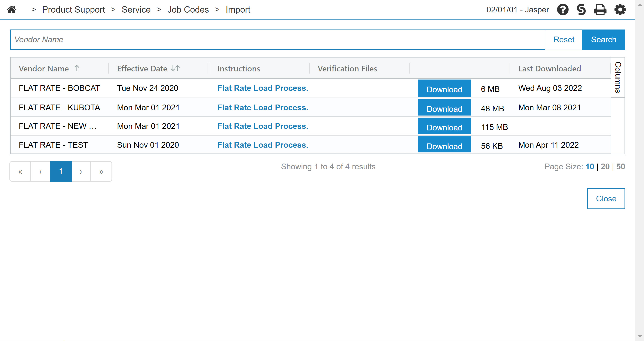Print the page with printer icon
The image size is (644, 341).
point(600,10)
